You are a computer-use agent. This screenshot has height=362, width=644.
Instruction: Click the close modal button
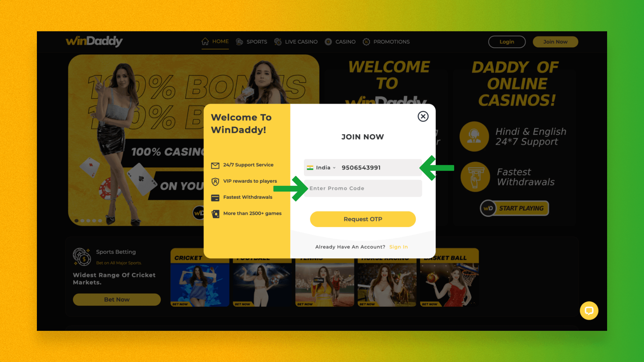coord(422,116)
